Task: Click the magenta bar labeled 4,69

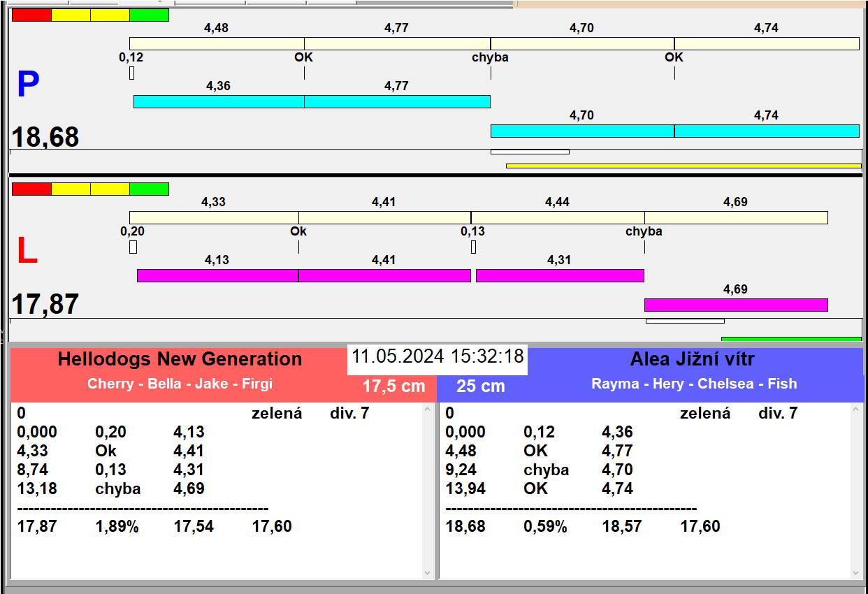Action: (x=735, y=305)
